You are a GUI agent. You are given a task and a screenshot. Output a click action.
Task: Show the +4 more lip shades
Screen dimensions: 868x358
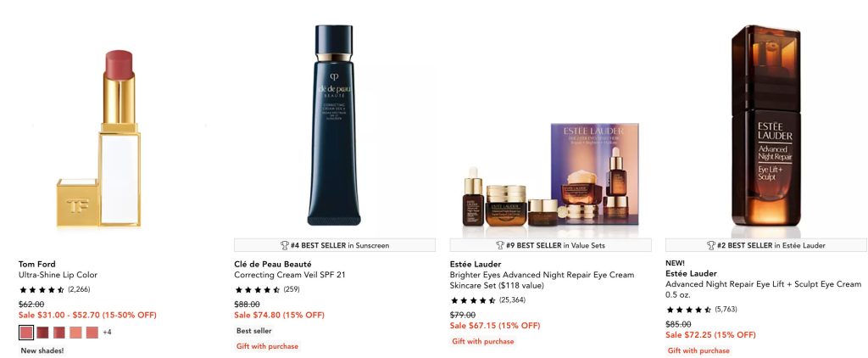point(107,333)
